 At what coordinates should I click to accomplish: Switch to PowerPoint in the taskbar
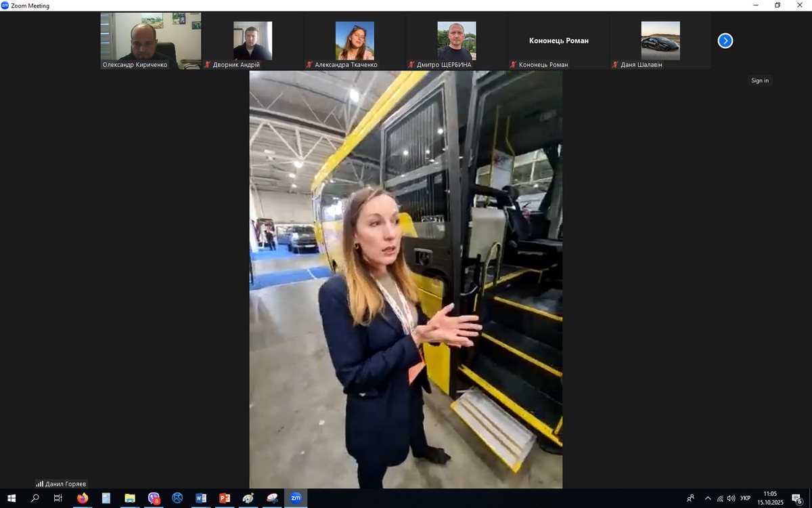225,499
